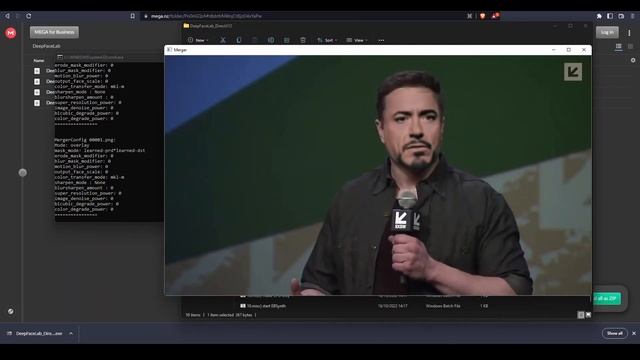Click the Merger preview image
The image size is (640, 360).
click(x=378, y=175)
